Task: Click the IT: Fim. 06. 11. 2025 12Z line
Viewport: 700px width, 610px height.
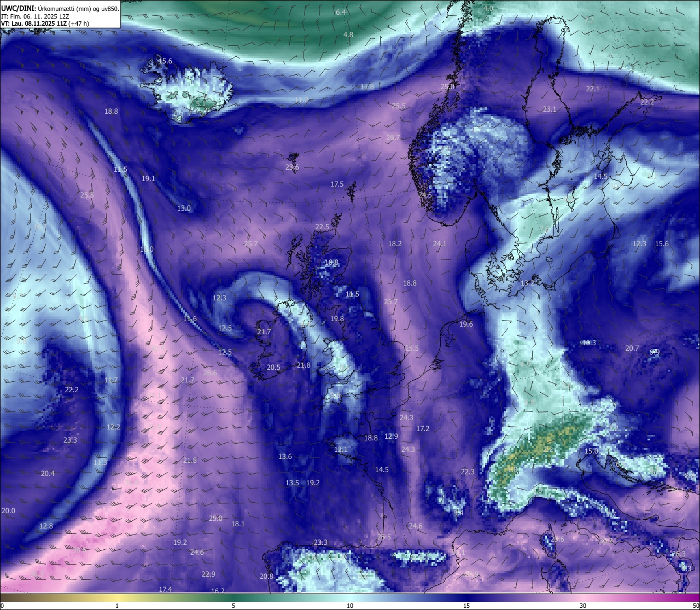Action: [35, 16]
